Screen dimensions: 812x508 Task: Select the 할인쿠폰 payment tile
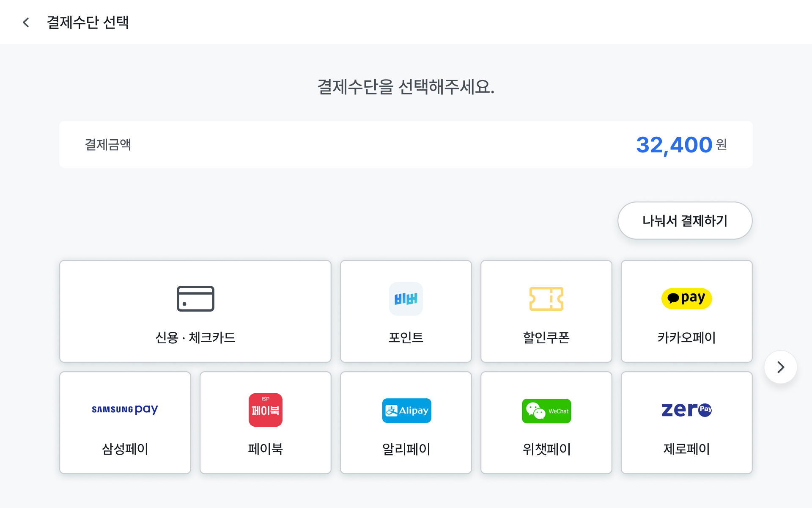tap(546, 312)
